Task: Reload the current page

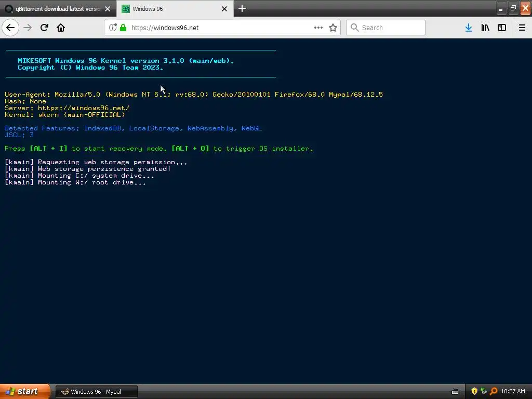Action: pyautogui.click(x=44, y=28)
